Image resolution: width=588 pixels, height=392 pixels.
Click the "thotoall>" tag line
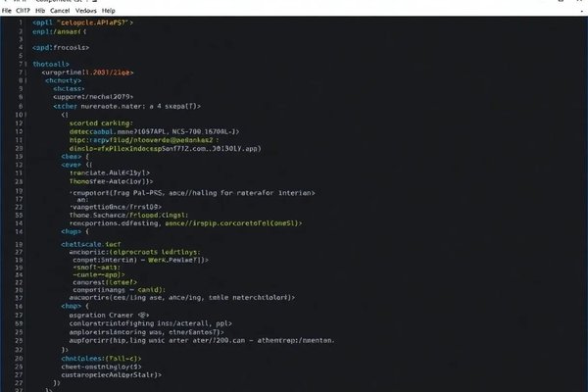pos(51,64)
